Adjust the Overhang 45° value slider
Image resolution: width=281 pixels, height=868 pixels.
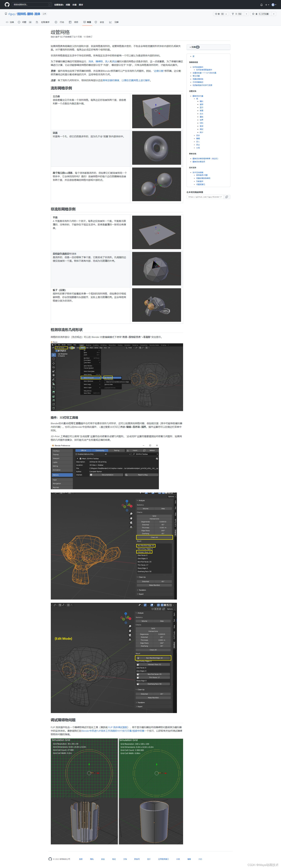[163, 534]
